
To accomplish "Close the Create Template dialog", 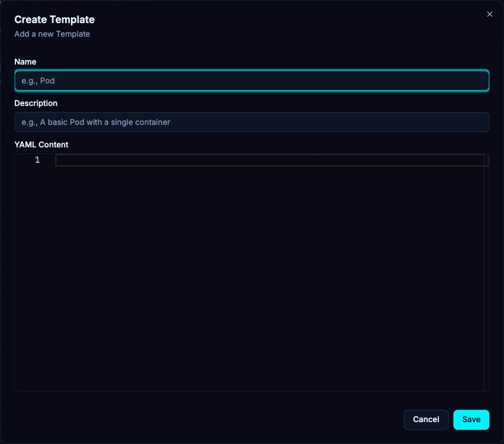I will tap(490, 14).
